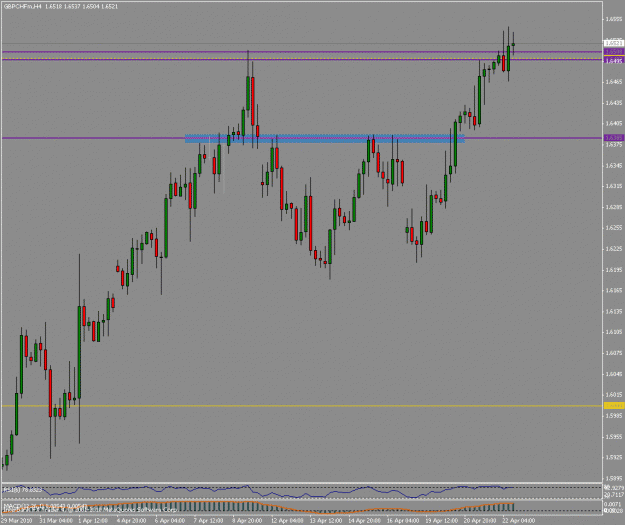625x525 pixels.
Task: Click the 1 Apr 12:00 time label
Action: coord(93,520)
